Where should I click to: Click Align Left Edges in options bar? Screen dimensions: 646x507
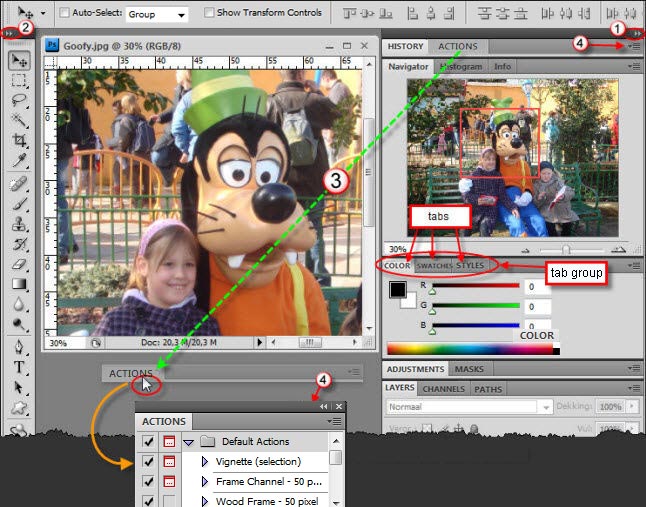[x=412, y=14]
